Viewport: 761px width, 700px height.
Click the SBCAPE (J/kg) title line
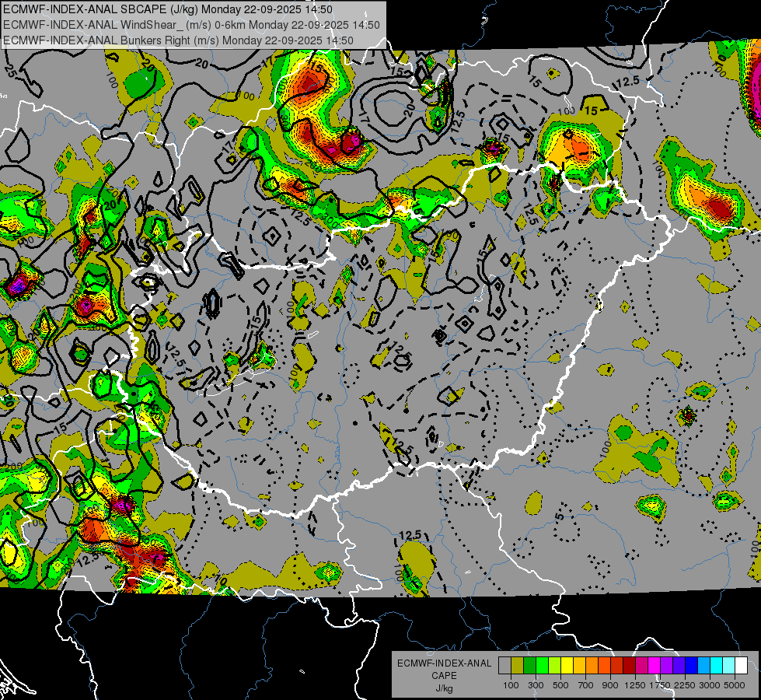(x=168, y=9)
